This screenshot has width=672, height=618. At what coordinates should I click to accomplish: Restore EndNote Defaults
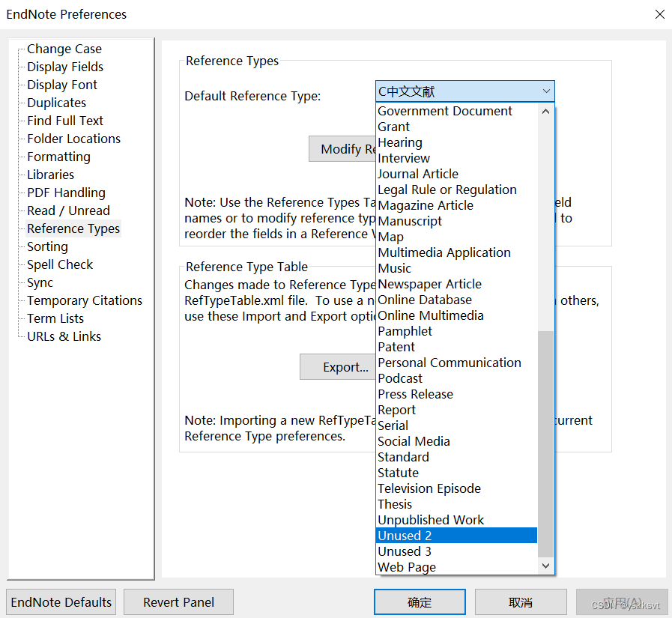coord(61,602)
